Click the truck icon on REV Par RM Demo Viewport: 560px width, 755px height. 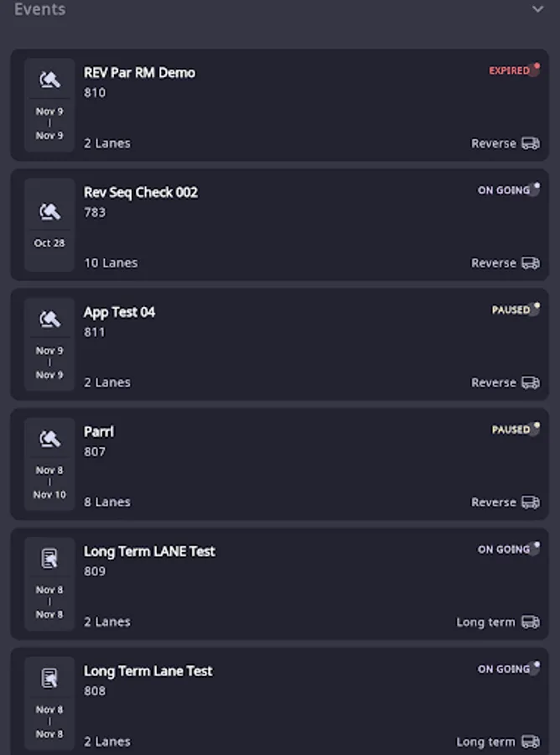(x=530, y=143)
